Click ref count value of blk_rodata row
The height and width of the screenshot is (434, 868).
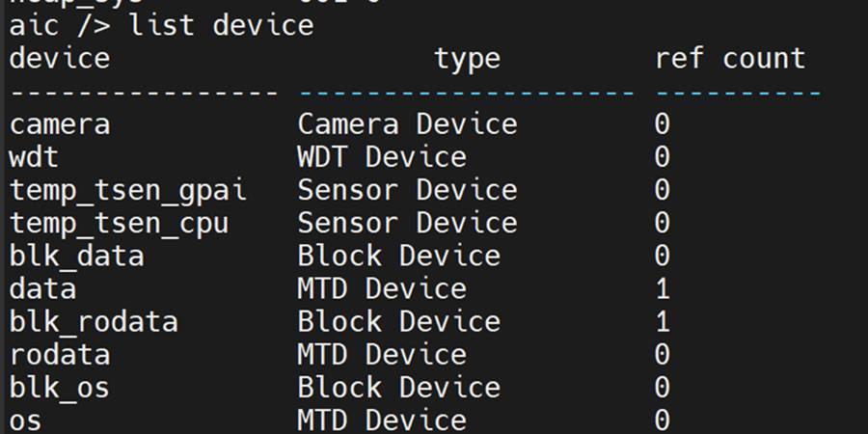(x=662, y=321)
